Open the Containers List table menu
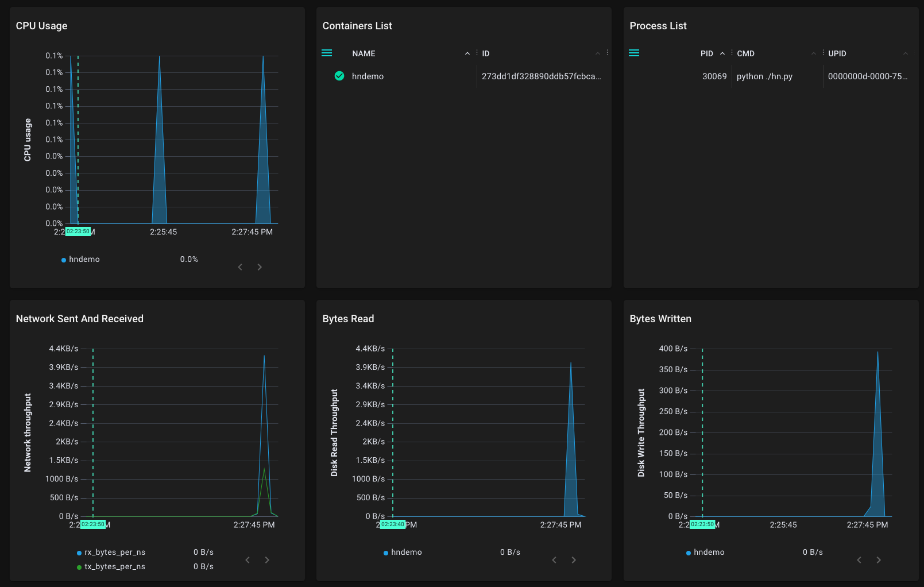The width and height of the screenshot is (924, 587). click(x=327, y=52)
